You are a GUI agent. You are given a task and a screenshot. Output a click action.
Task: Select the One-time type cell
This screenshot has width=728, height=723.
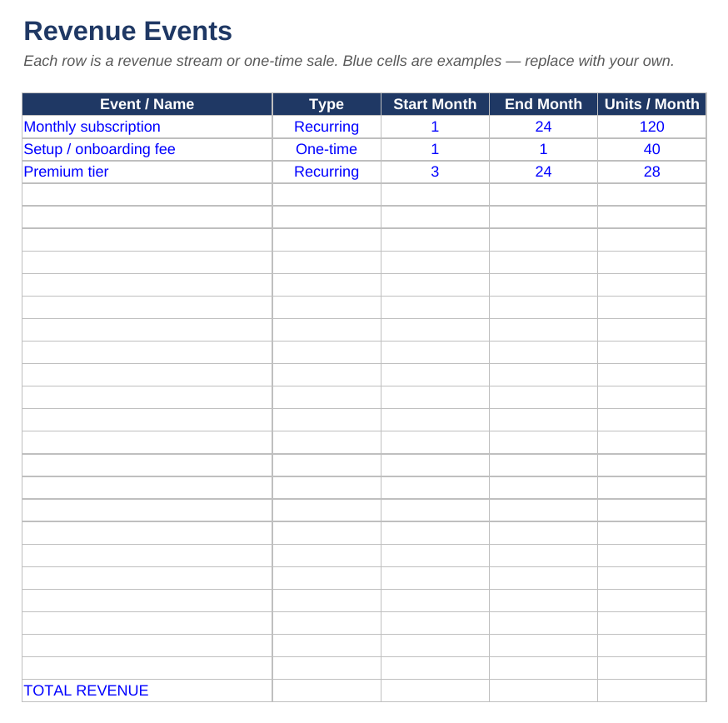pyautogui.click(x=327, y=150)
